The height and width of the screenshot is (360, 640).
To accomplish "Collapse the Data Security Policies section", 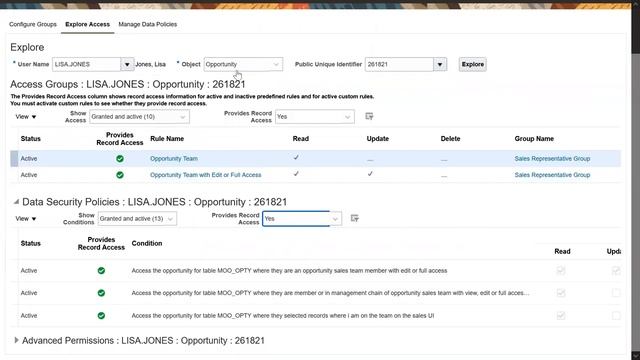I will [16, 202].
